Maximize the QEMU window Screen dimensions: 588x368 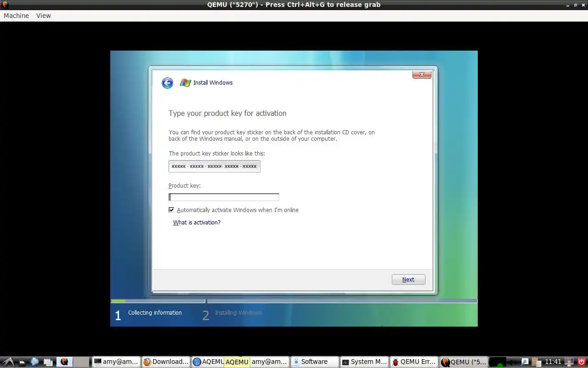pos(575,5)
